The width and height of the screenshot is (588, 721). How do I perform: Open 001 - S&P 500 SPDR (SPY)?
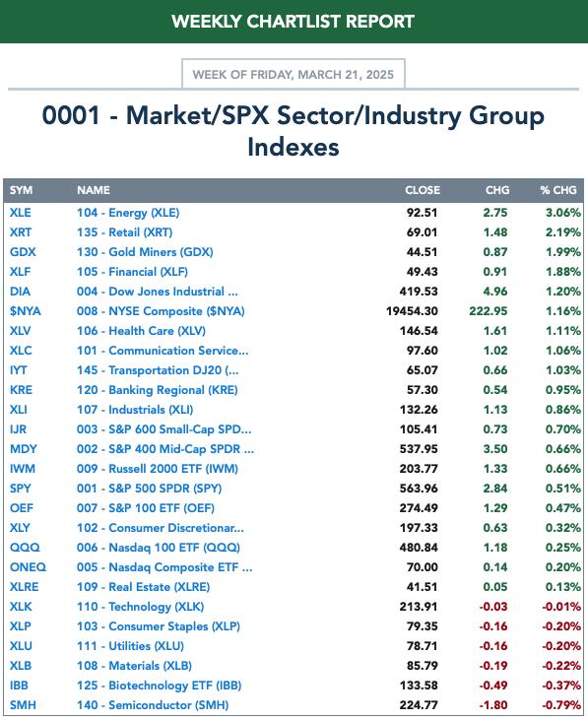pyautogui.click(x=149, y=489)
